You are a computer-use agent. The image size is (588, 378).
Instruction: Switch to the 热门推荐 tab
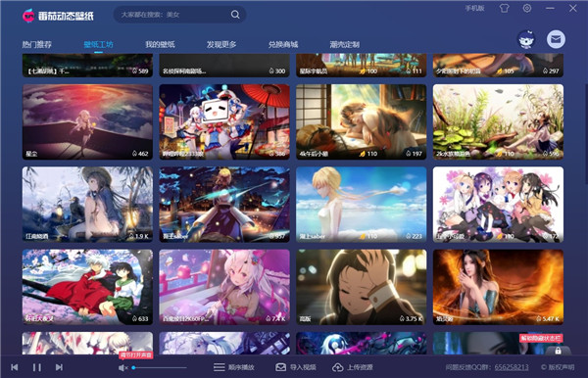pos(37,45)
